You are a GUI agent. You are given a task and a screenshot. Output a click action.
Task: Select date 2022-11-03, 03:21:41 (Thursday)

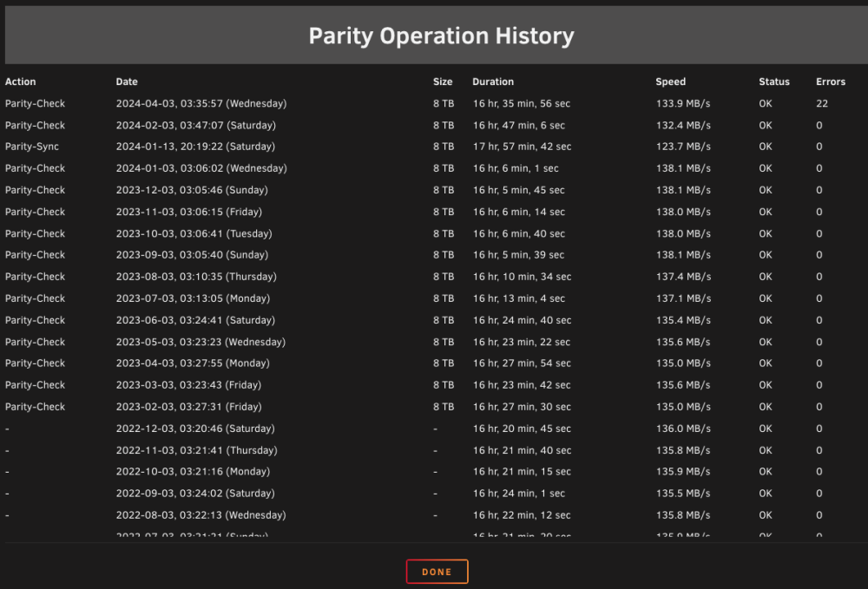pyautogui.click(x=197, y=450)
